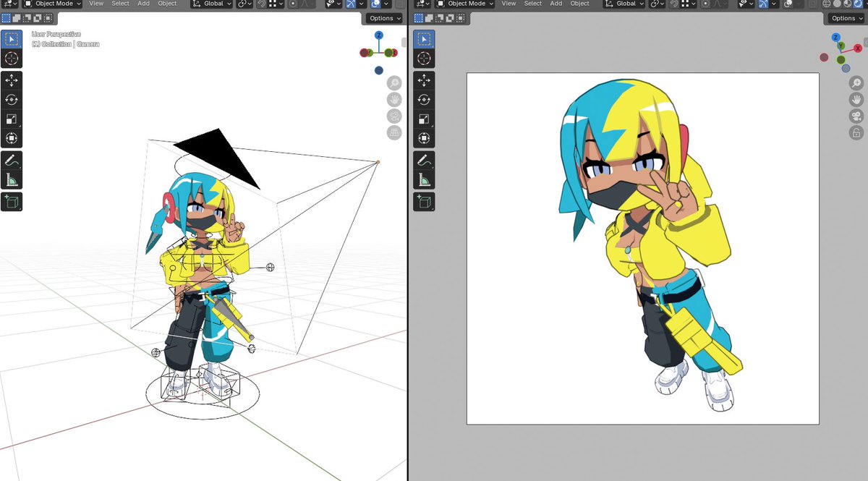Toggle show gizmo button in left viewport header
868x481 pixels.
351,4
